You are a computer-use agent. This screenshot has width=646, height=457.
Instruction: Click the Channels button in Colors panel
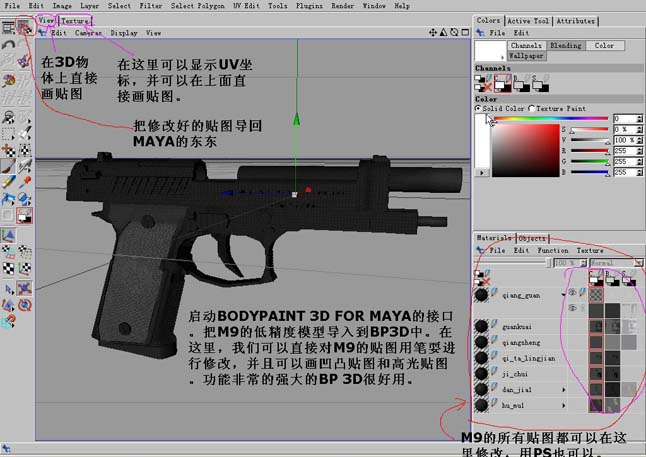tap(526, 45)
